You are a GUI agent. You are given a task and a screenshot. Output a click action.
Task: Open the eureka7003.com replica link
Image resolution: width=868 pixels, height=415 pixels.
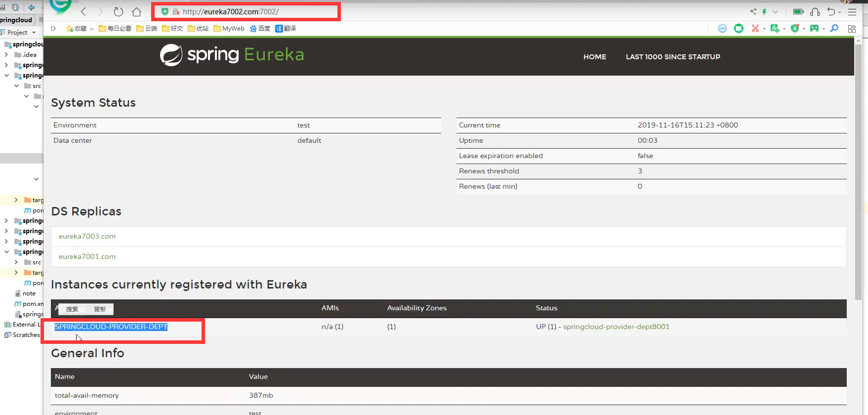[x=87, y=236]
